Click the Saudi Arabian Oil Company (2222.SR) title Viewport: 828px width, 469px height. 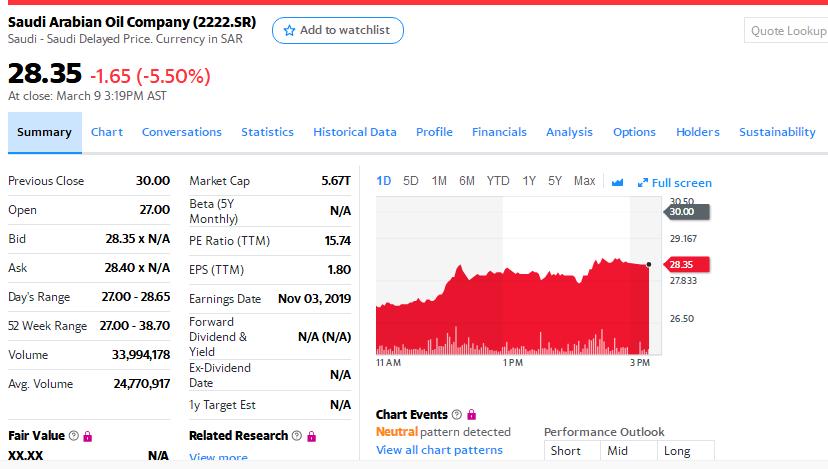tap(132, 22)
